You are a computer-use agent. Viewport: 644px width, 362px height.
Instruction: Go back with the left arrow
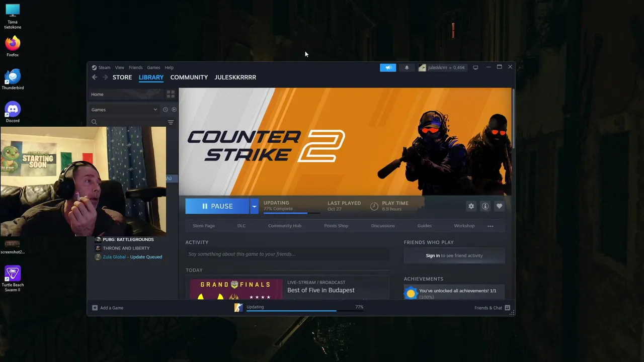[95, 77]
